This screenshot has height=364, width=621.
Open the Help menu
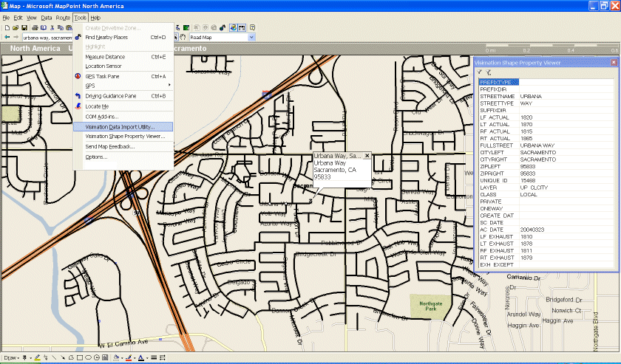95,18
